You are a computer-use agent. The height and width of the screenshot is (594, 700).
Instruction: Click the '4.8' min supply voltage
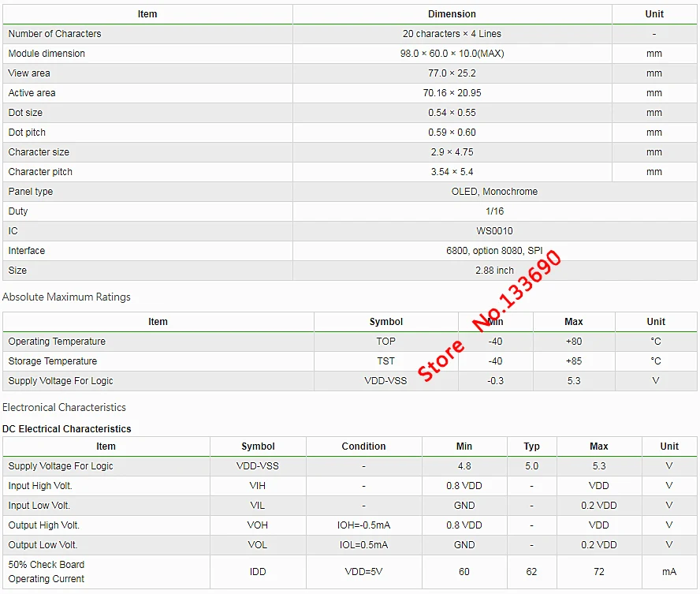464,466
